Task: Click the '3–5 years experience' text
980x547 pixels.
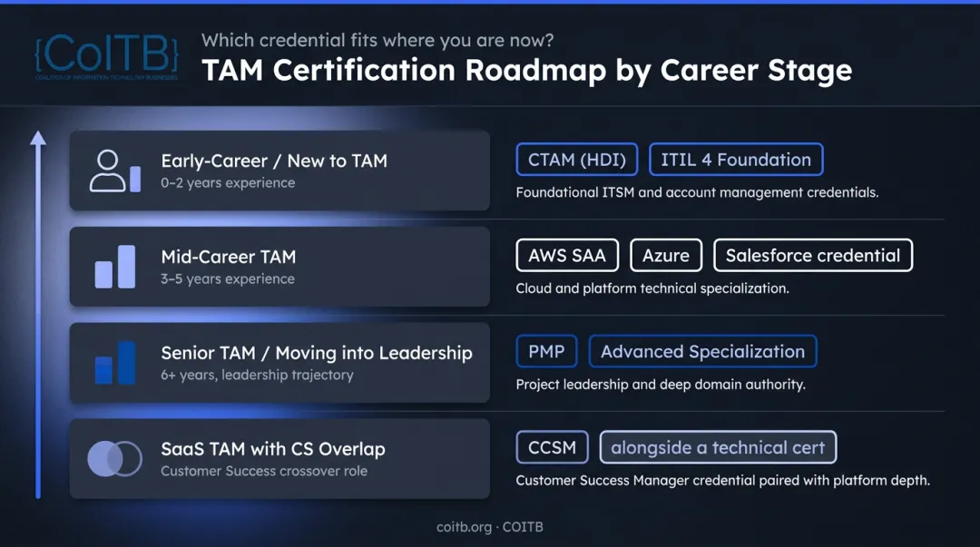Action: [228, 278]
